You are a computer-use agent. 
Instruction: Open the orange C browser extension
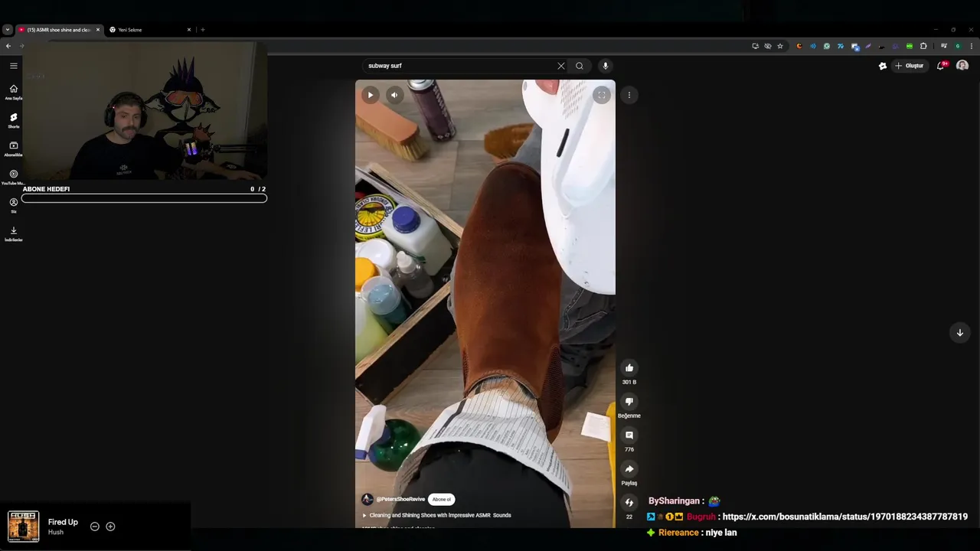click(799, 46)
